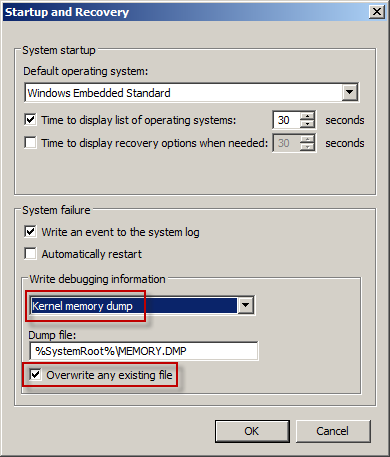Click recovery options time spinner down arrow
Viewport: 390px width, 457px height.
pyautogui.click(x=307, y=147)
